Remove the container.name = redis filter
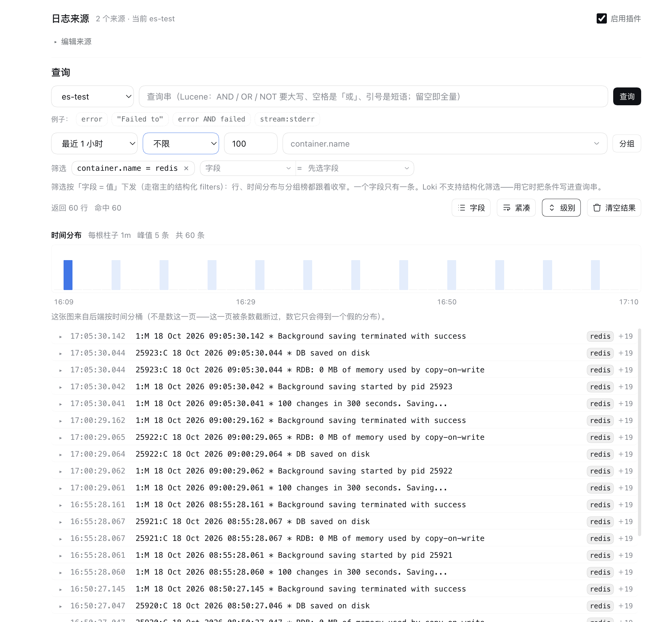 point(186,168)
